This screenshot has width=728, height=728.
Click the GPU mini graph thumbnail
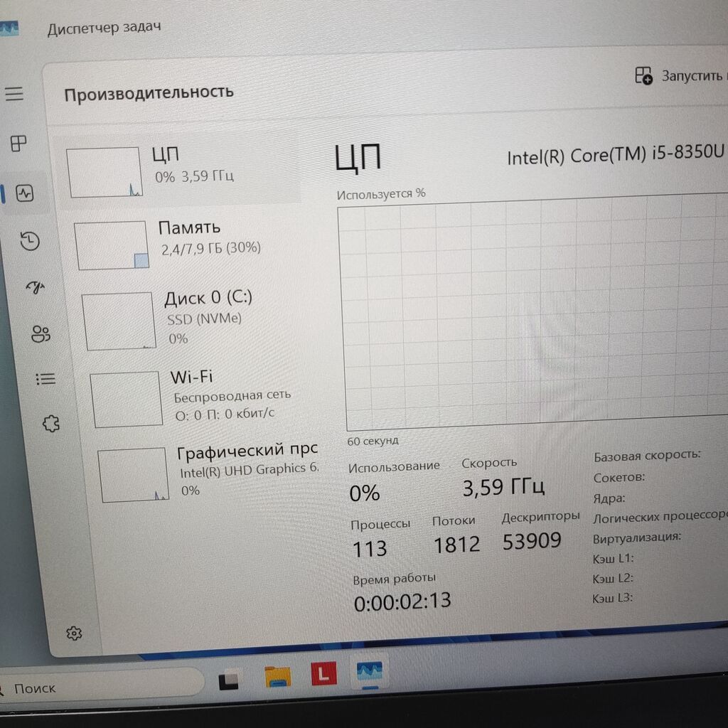click(x=133, y=475)
